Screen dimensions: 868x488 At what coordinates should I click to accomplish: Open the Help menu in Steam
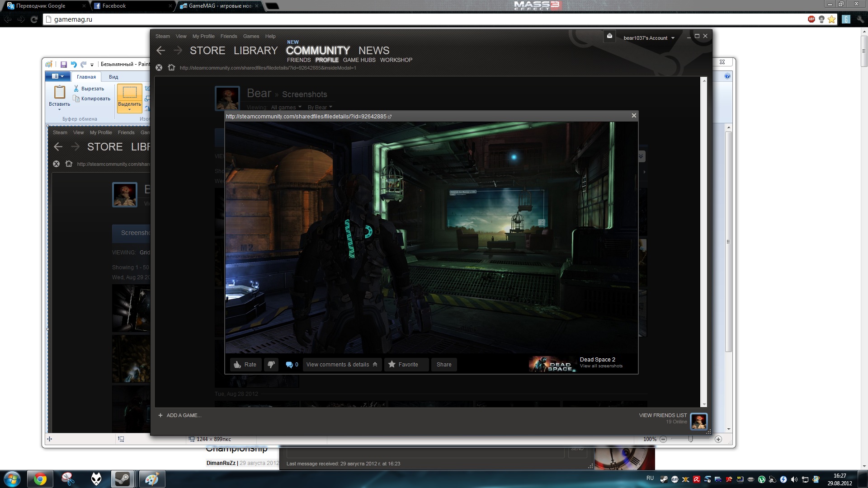coord(270,36)
